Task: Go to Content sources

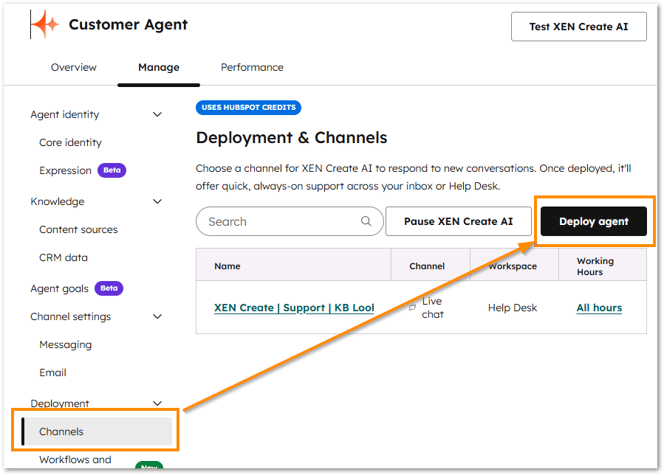Action: coord(78,229)
